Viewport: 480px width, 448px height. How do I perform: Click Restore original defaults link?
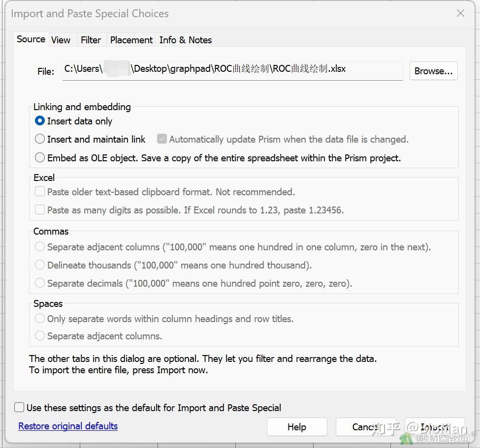68,426
